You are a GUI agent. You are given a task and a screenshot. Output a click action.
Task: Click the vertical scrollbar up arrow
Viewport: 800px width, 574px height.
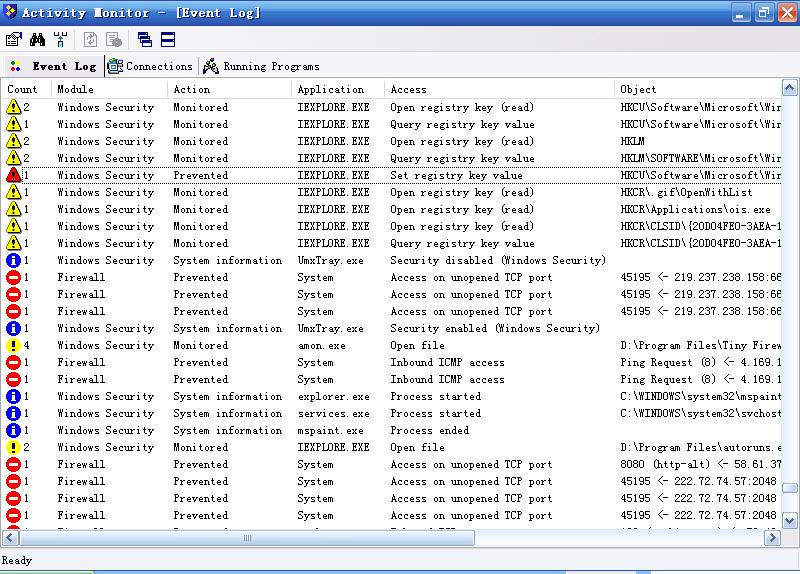point(789,88)
